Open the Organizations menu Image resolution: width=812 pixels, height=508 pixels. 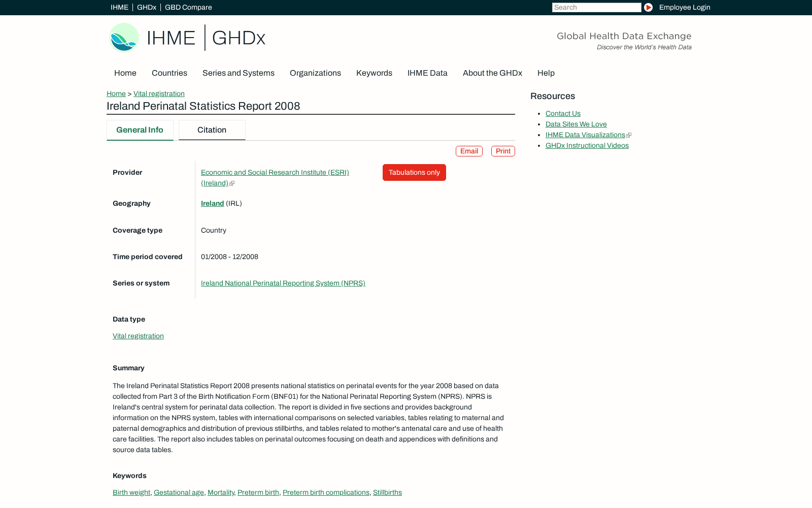[315, 73]
